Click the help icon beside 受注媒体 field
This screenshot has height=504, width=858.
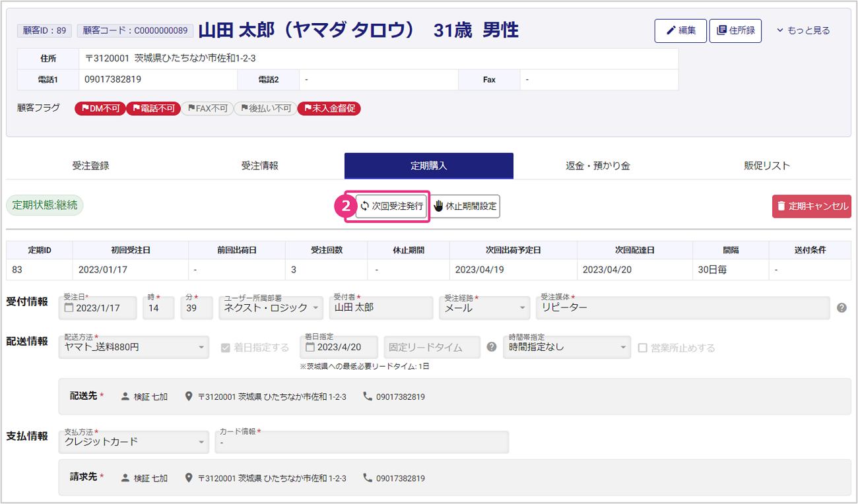click(x=841, y=307)
